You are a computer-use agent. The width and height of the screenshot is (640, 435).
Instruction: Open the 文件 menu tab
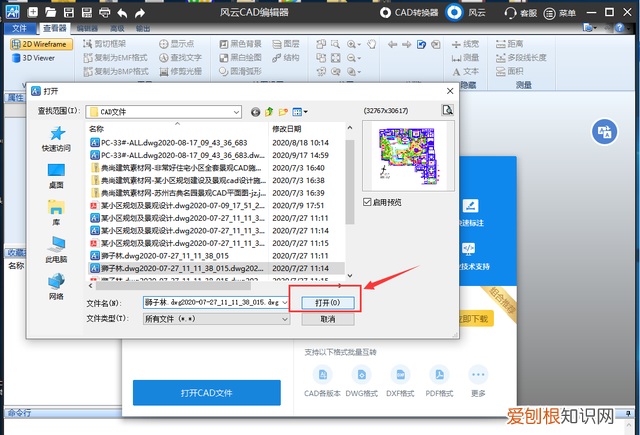click(x=19, y=30)
